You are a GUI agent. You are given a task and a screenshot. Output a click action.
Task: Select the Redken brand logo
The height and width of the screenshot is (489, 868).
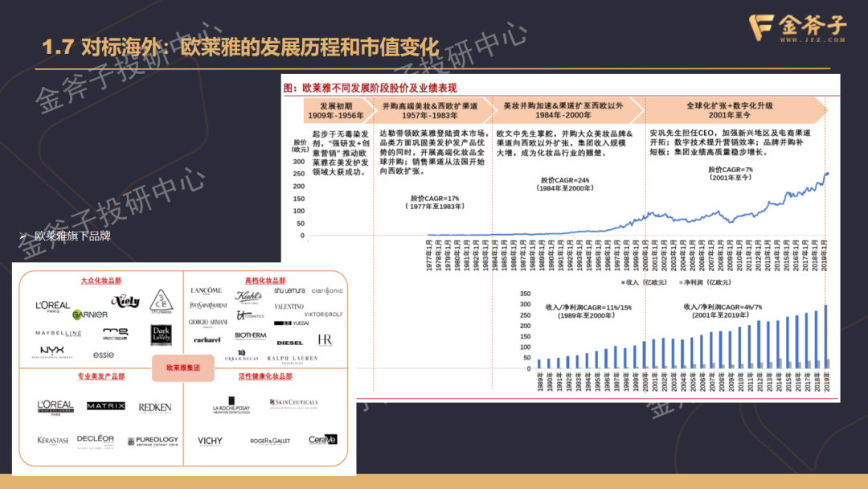tap(155, 408)
